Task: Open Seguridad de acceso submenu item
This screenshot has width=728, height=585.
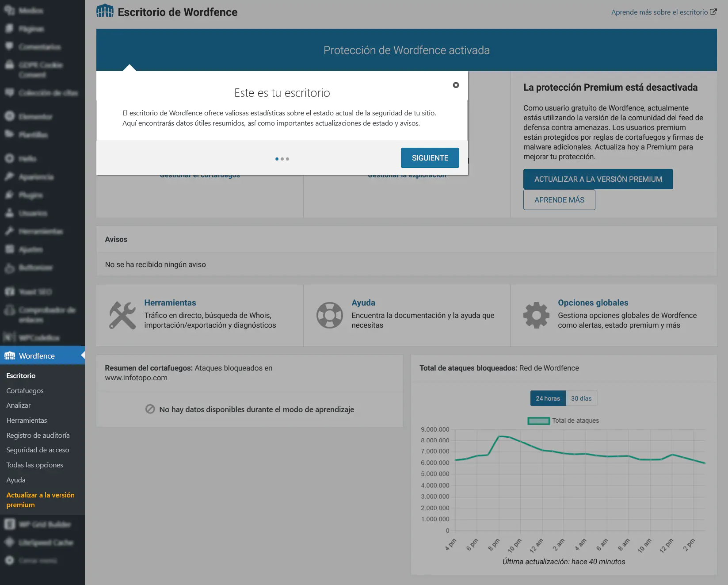Action: (38, 450)
